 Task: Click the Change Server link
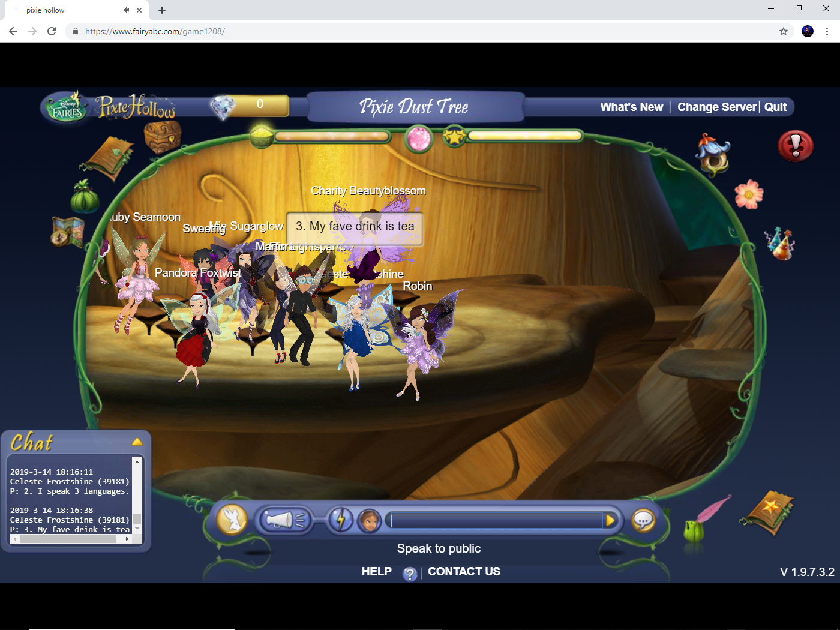[716, 107]
